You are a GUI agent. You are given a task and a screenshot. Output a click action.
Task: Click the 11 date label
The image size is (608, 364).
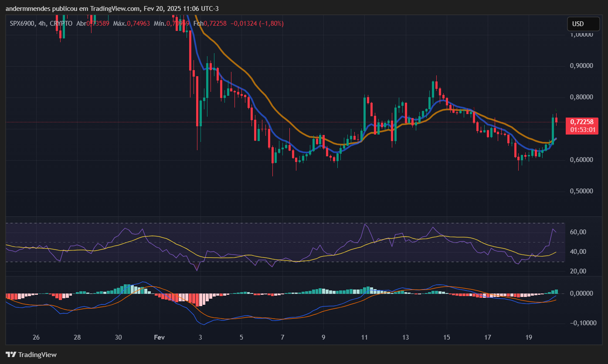click(x=364, y=337)
